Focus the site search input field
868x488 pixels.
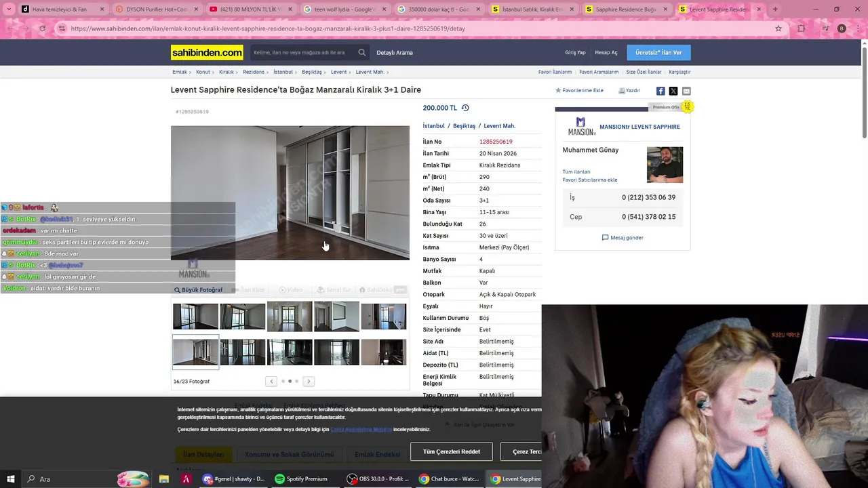click(x=302, y=52)
